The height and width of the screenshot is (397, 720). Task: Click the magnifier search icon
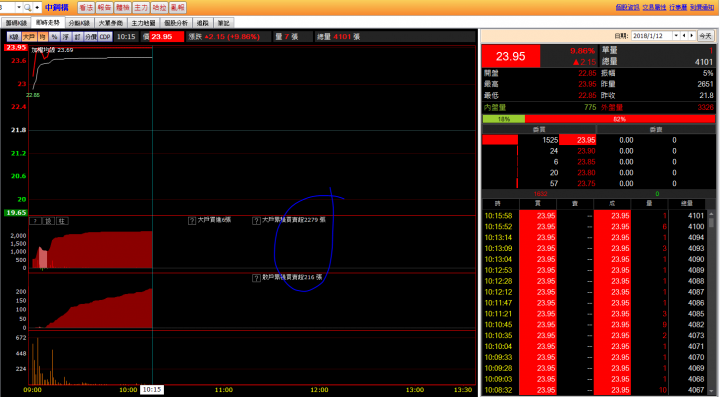pyautogui.click(x=27, y=7)
